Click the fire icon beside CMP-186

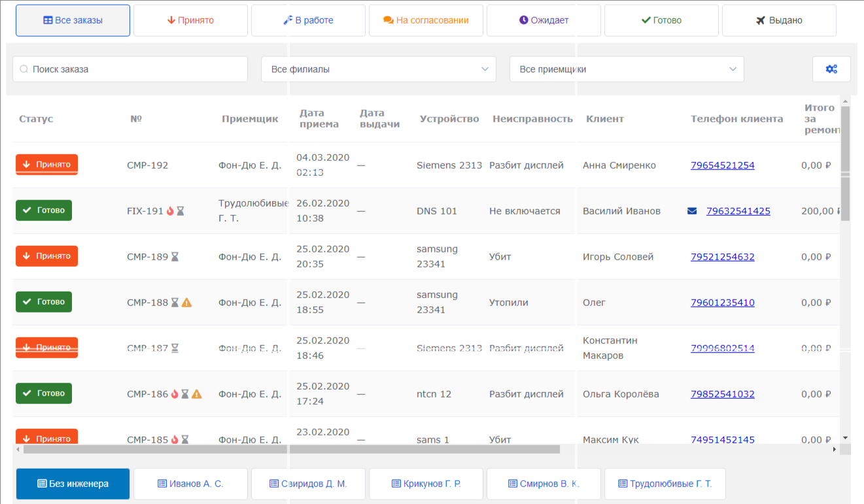point(175,394)
